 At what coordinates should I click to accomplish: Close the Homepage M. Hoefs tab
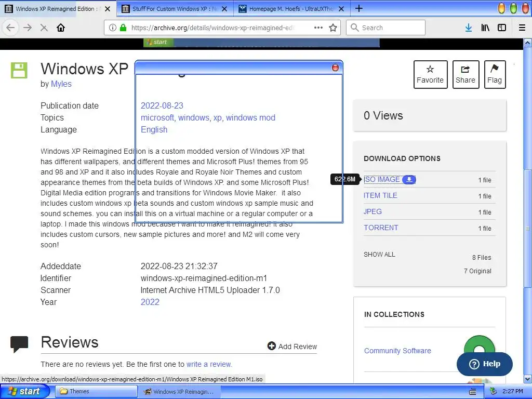click(341, 9)
